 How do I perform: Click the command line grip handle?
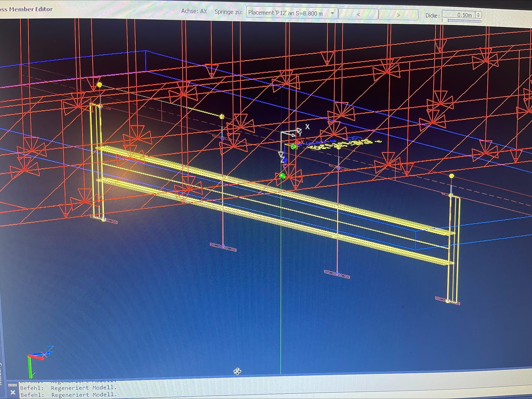[12, 385]
